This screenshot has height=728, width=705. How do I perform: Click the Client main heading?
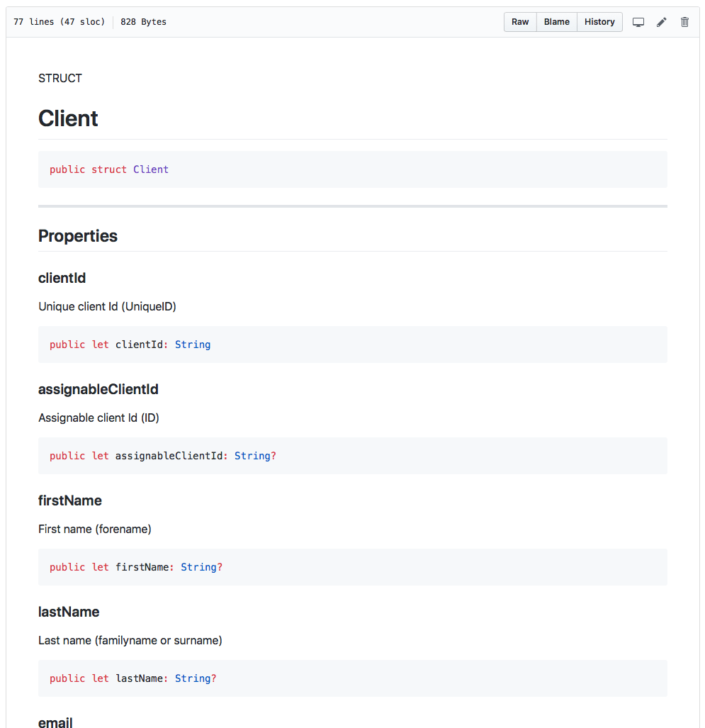68,118
